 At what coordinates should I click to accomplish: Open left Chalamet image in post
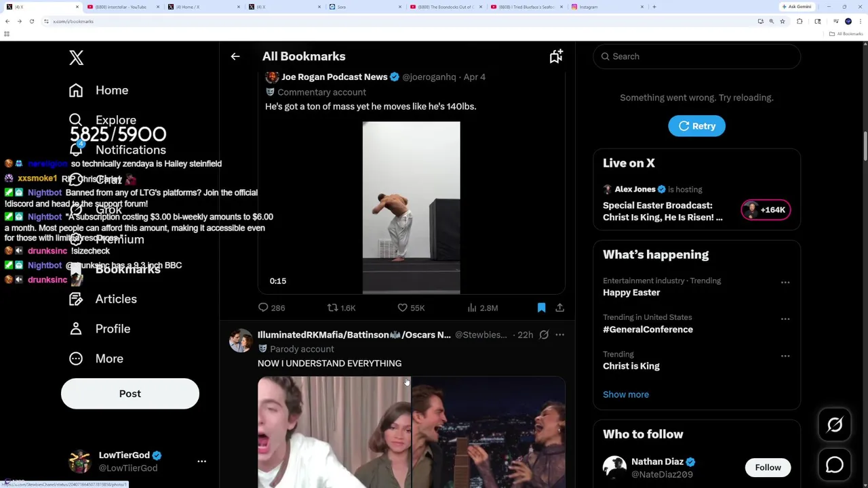pyautogui.click(x=334, y=432)
